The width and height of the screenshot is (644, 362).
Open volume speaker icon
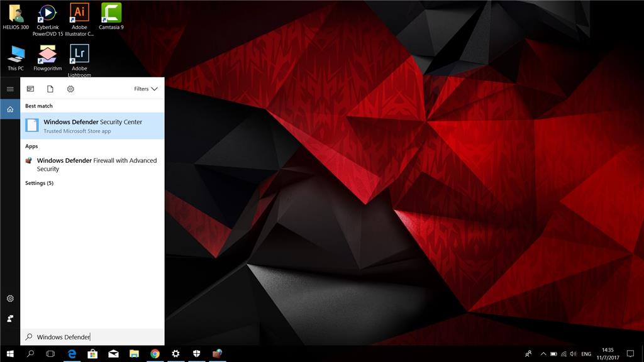coord(574,354)
